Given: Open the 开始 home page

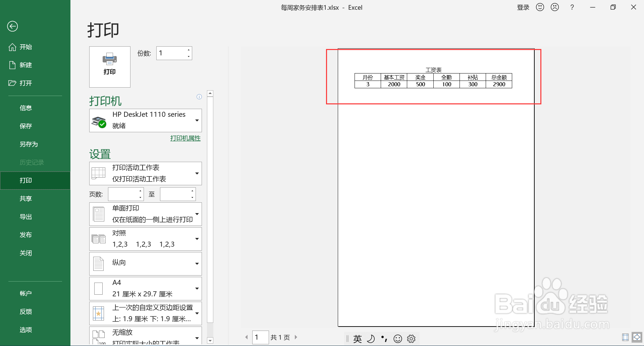Looking at the screenshot, I should 20,47.
